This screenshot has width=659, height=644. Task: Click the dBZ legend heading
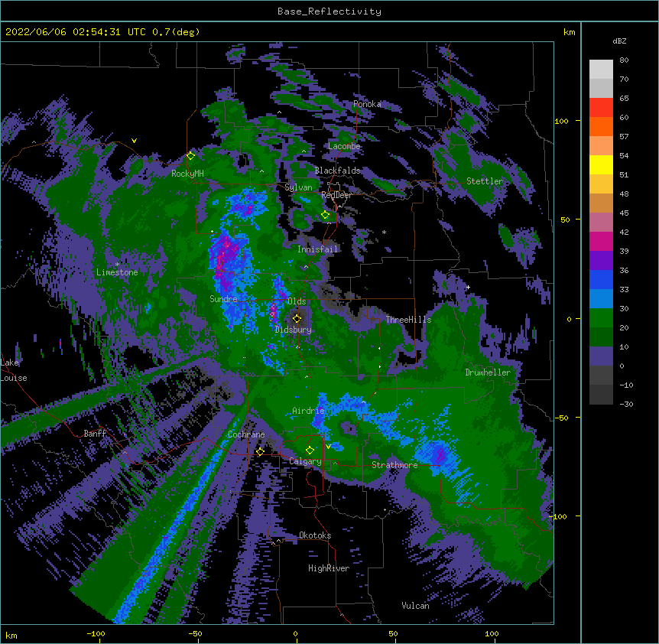[x=619, y=41]
